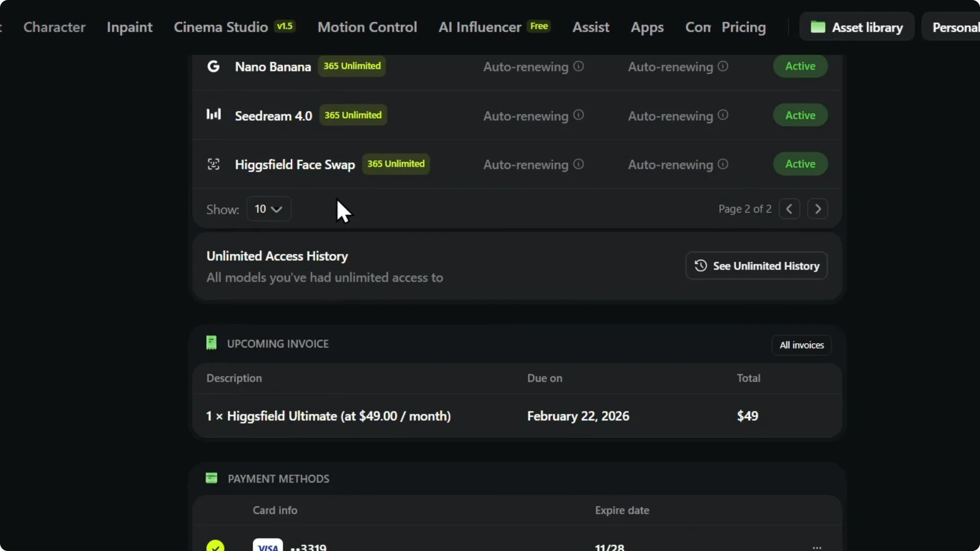Click the next page chevron
Viewport: 980px width, 551px height.
(818, 209)
